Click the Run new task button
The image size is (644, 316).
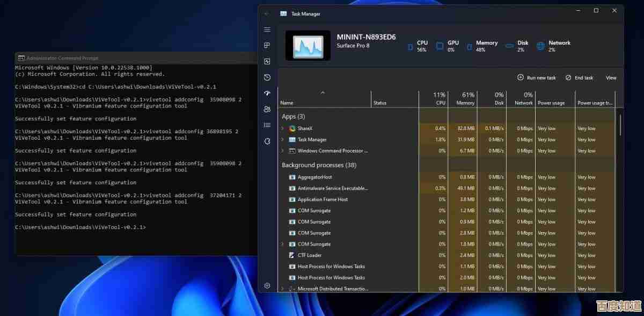click(536, 77)
